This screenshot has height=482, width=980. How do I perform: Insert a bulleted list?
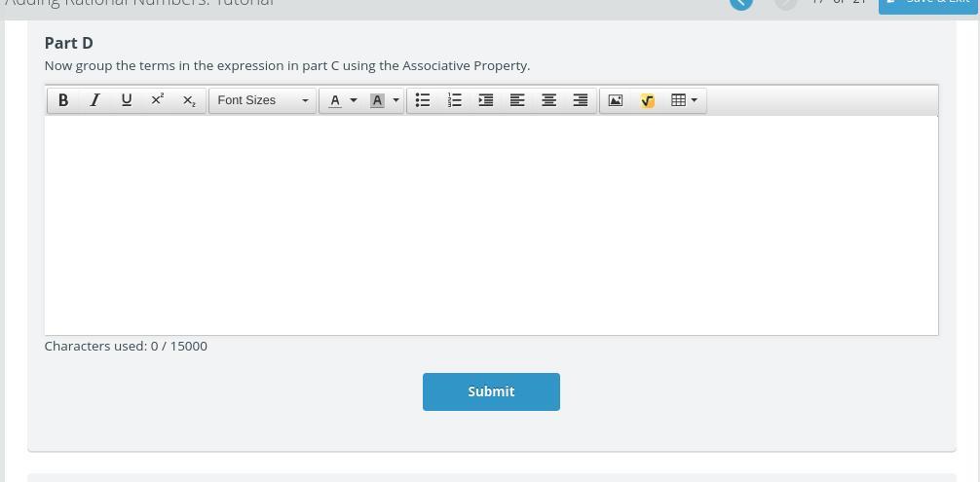click(x=423, y=100)
